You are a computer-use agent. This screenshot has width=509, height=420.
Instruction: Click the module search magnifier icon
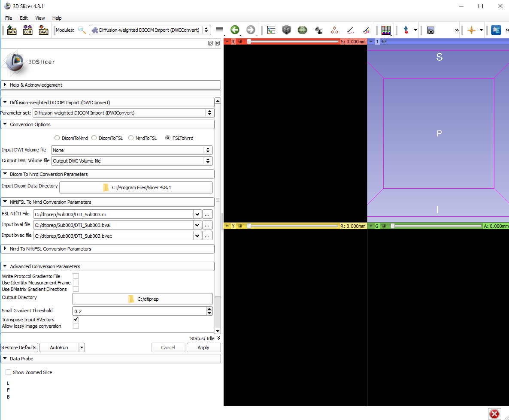(82, 30)
